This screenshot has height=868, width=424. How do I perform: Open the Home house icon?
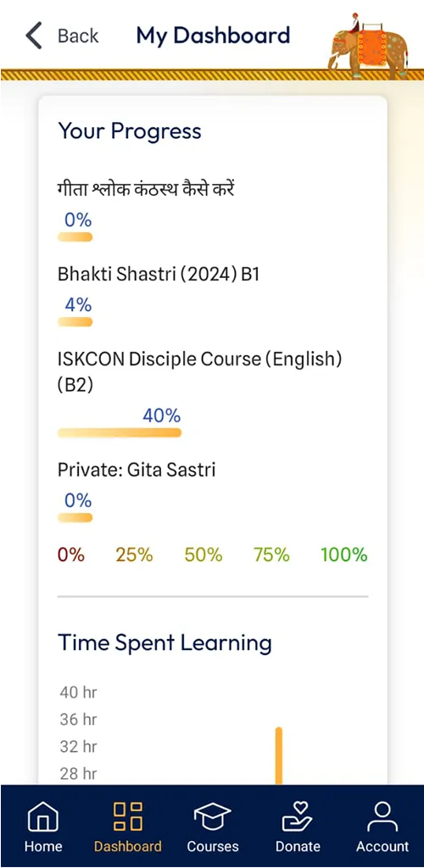click(x=43, y=817)
